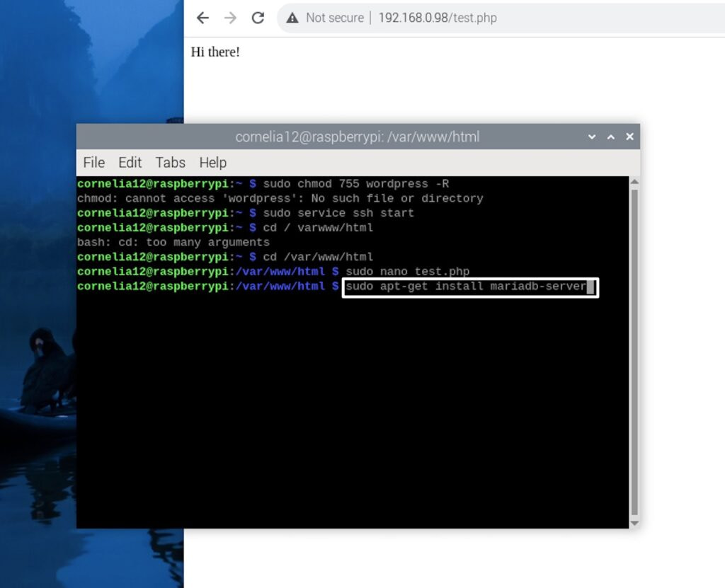This screenshot has height=588, width=725.
Task: Open the File menu in the terminal
Action: (x=93, y=163)
